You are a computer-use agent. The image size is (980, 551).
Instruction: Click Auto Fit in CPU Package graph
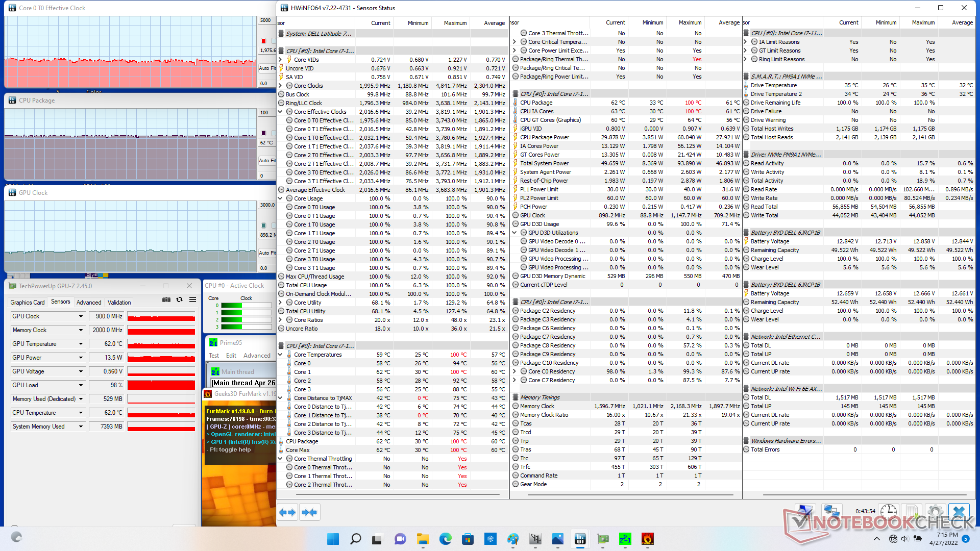pos(267,160)
